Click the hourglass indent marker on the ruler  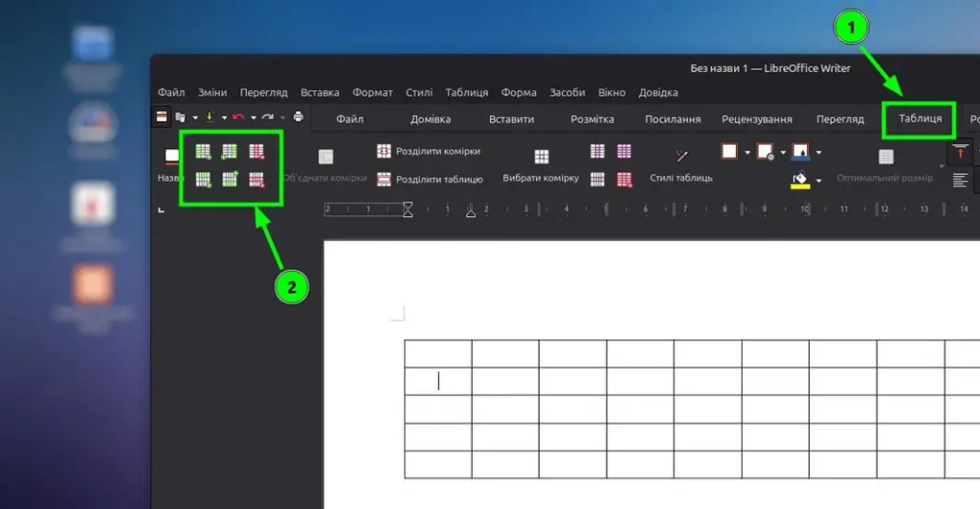(408, 210)
